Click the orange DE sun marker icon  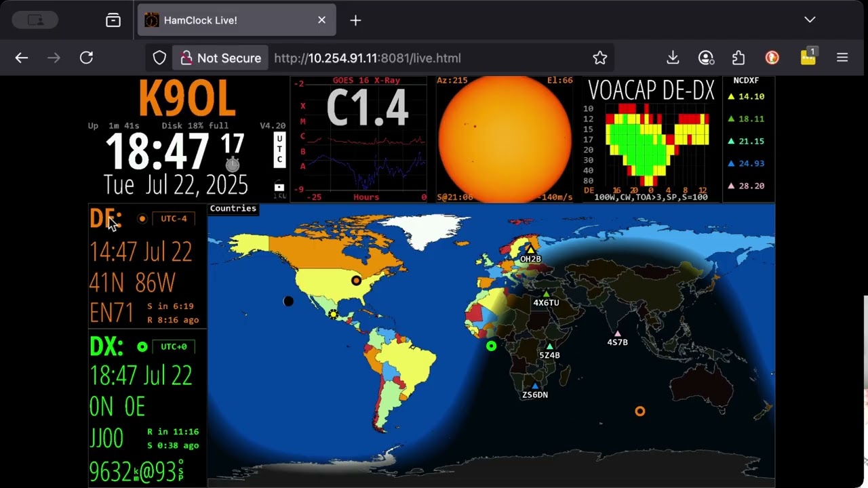pyautogui.click(x=142, y=219)
